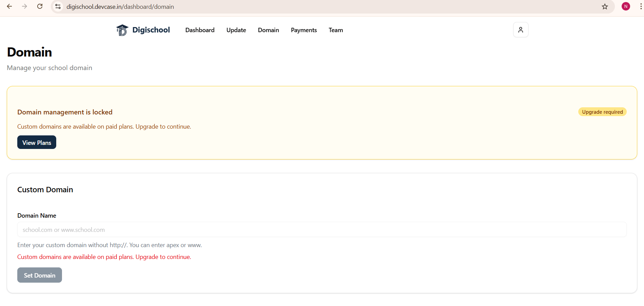Click the browser back arrow
644x306 pixels.
(9, 6)
